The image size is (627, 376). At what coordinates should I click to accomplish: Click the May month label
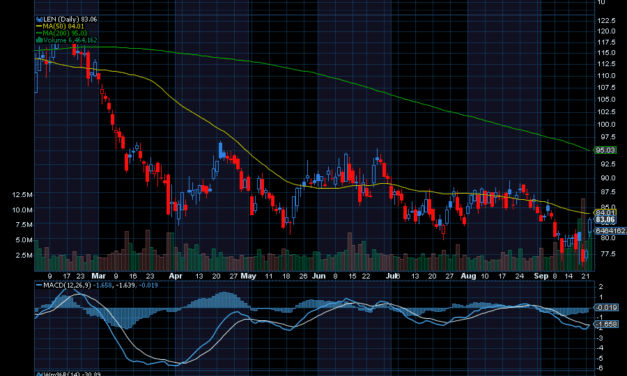point(248,276)
